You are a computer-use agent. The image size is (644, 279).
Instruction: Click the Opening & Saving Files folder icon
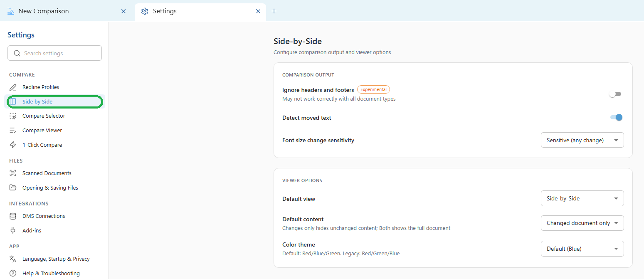(x=13, y=188)
